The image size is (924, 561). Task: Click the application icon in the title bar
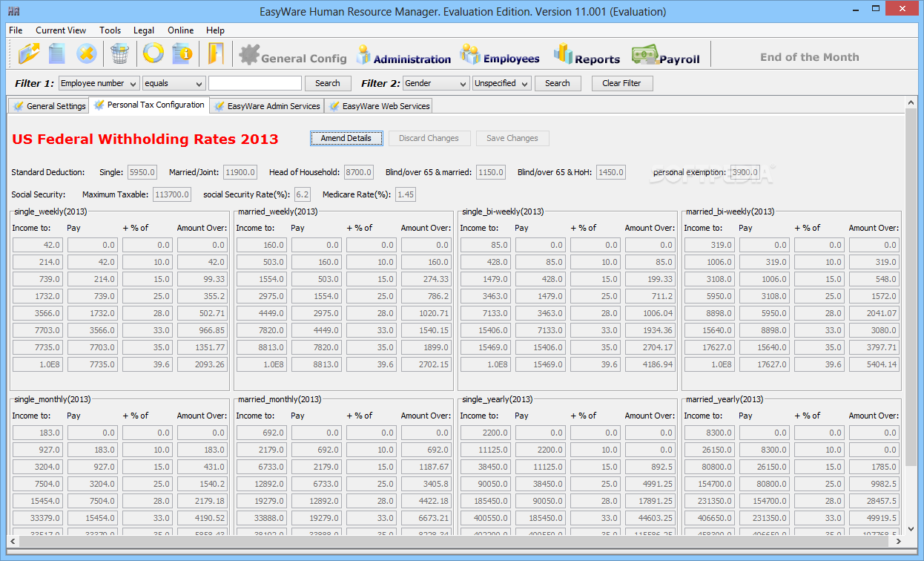point(13,12)
